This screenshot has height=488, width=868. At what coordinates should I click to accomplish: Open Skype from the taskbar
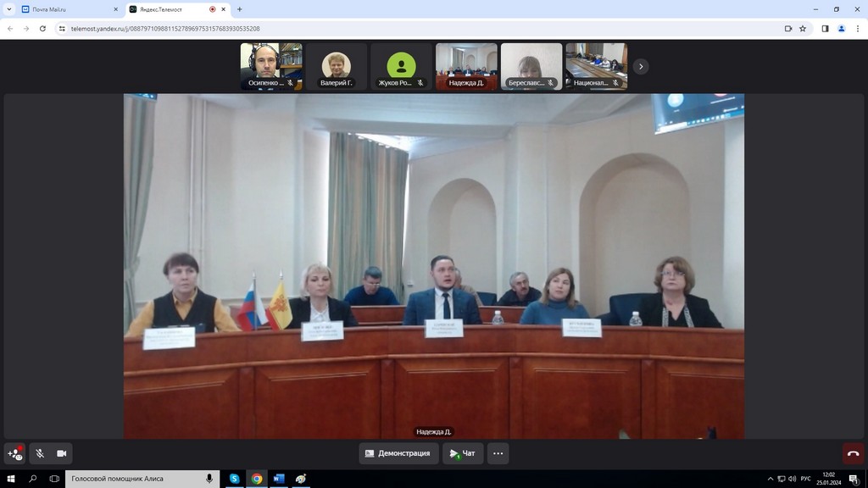pos(235,479)
